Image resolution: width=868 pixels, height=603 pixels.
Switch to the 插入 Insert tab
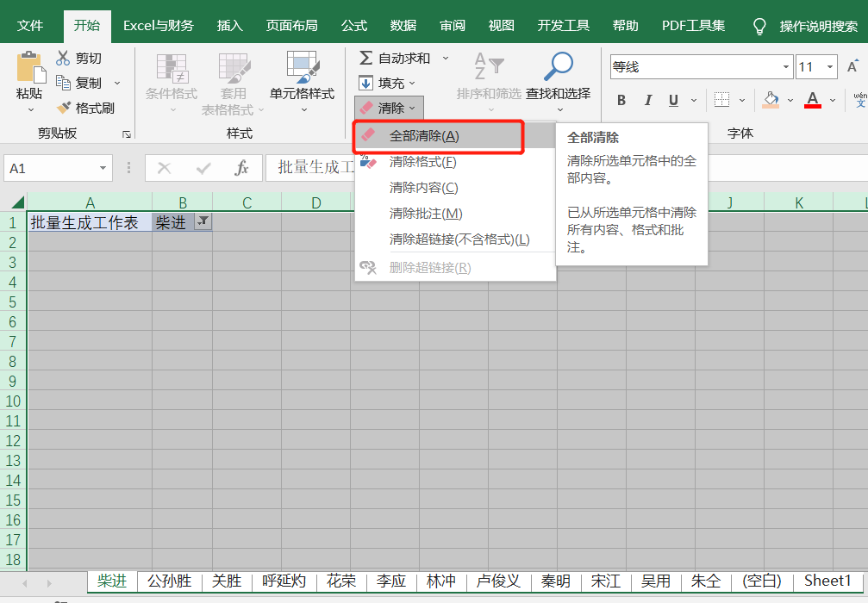(230, 26)
